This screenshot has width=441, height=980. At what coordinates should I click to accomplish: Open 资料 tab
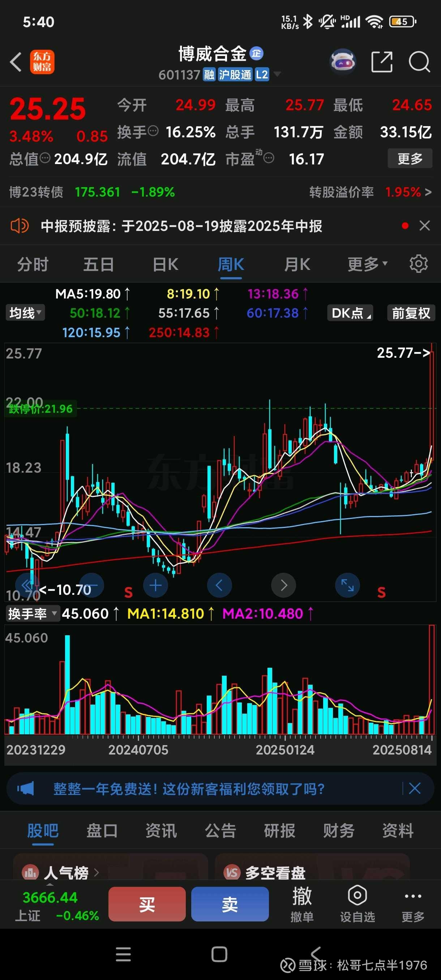point(398,831)
